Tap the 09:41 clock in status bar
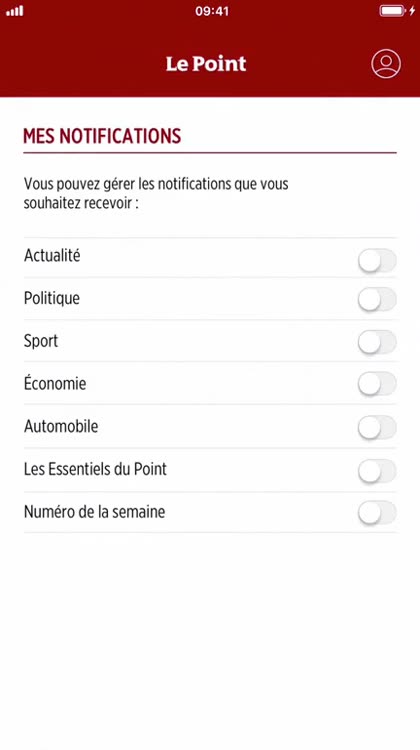Image resolution: width=420 pixels, height=750 pixels. tap(212, 11)
